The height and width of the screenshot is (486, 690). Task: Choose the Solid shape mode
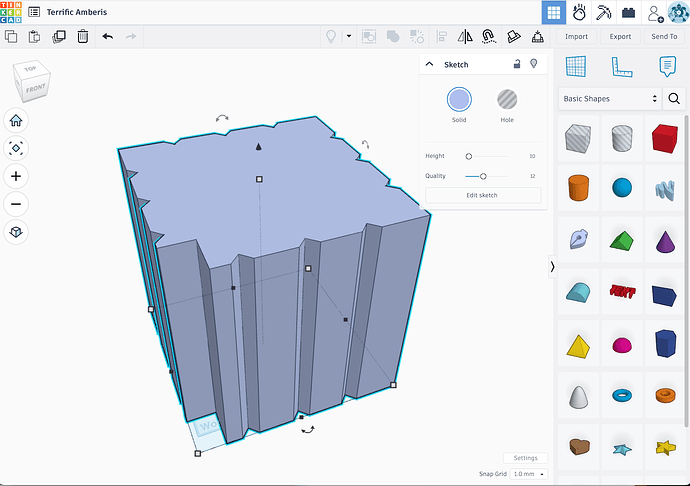(x=459, y=99)
